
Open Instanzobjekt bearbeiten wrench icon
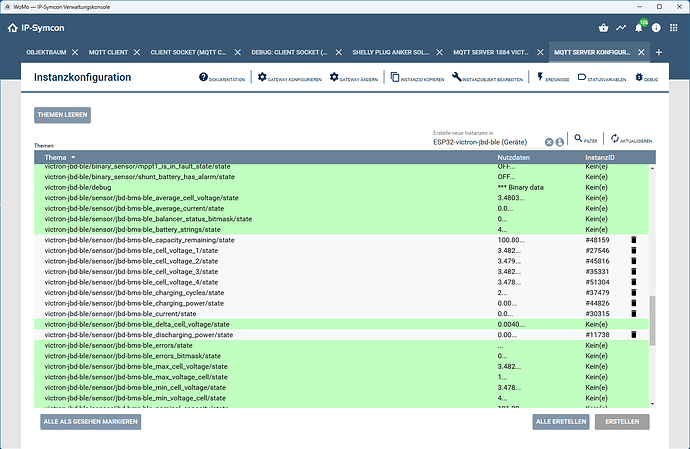tap(457, 77)
